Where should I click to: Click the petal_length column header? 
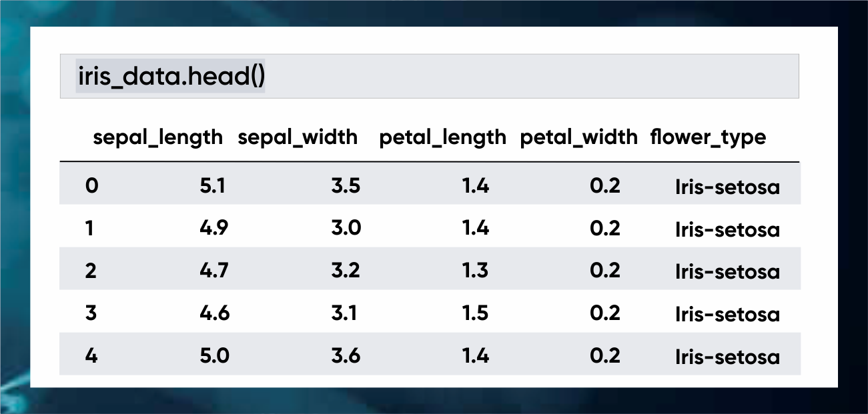442,137
